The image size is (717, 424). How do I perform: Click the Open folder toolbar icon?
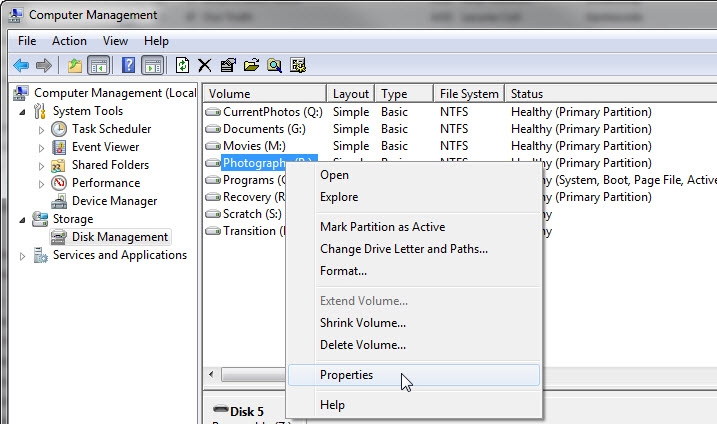251,65
